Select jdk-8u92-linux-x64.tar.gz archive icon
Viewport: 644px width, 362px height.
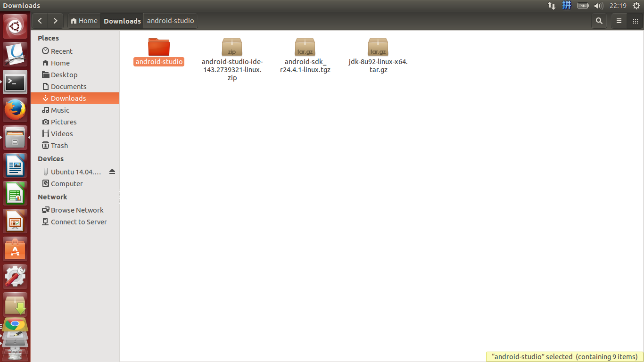tap(378, 47)
